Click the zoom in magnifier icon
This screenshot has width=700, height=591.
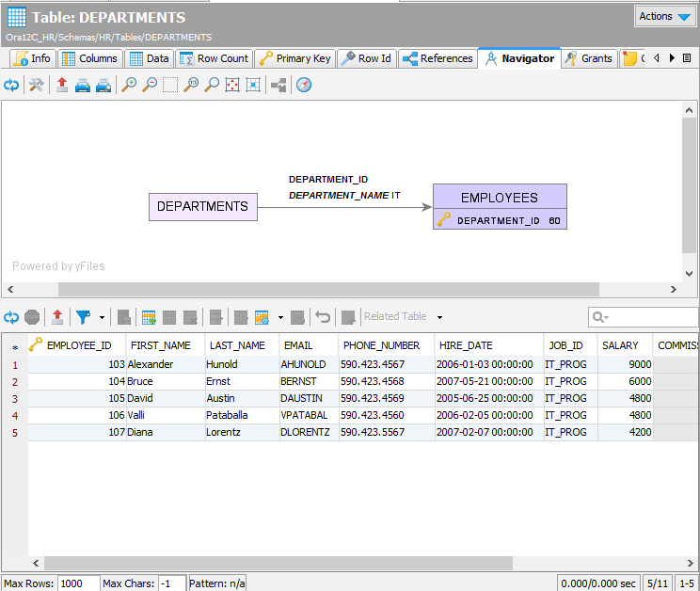(x=129, y=85)
